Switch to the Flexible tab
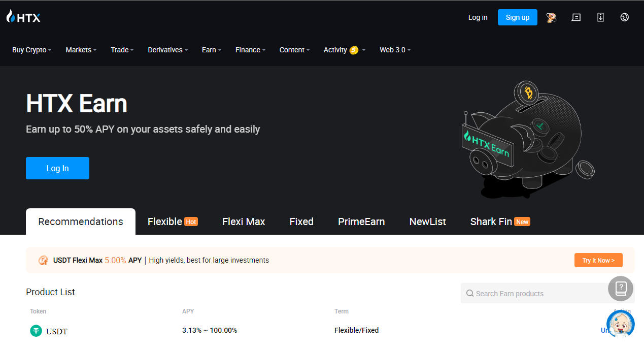The width and height of the screenshot is (644, 347). pos(173,222)
